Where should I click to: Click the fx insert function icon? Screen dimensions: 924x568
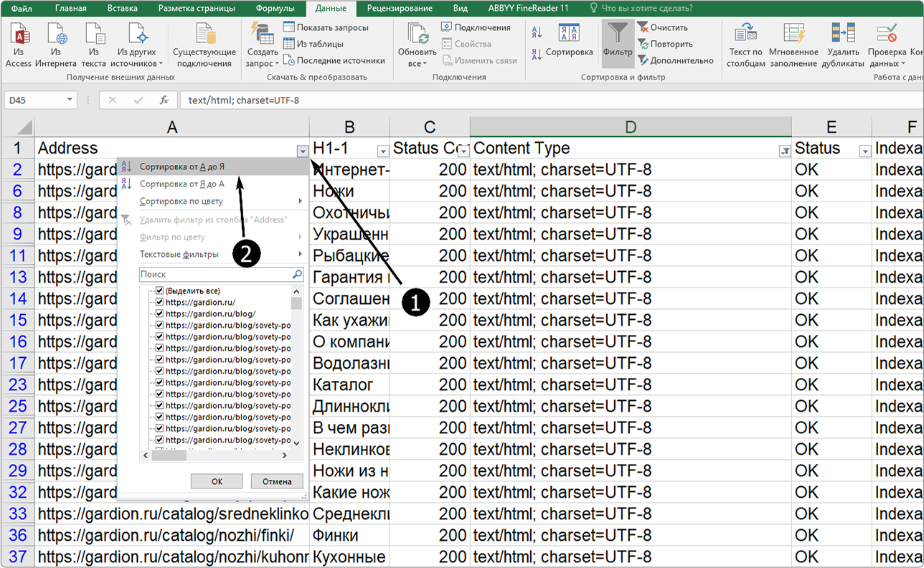[164, 100]
